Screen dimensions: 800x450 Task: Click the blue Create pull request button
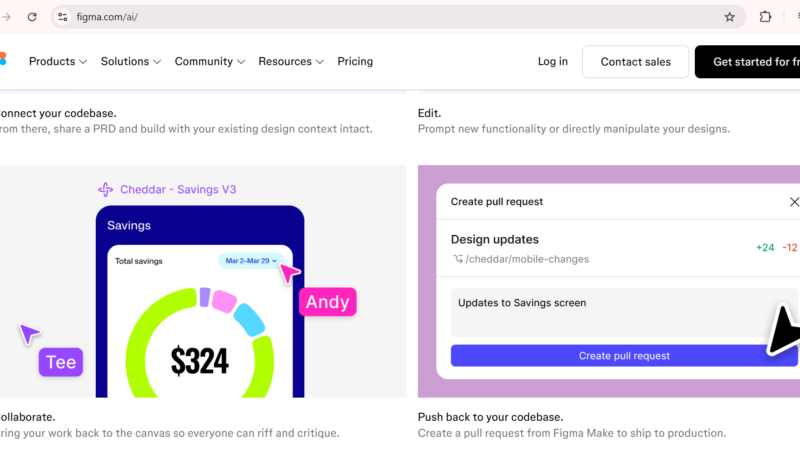coord(624,356)
